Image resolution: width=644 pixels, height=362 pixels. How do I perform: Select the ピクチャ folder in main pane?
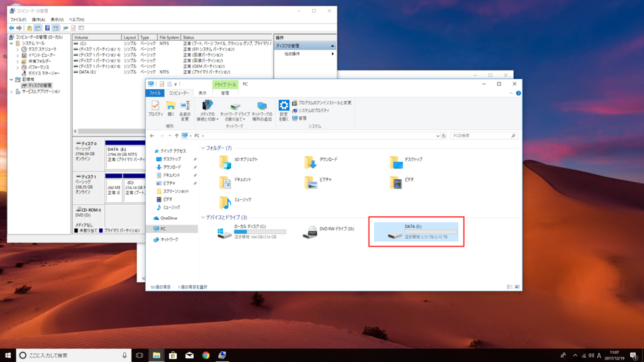318,182
